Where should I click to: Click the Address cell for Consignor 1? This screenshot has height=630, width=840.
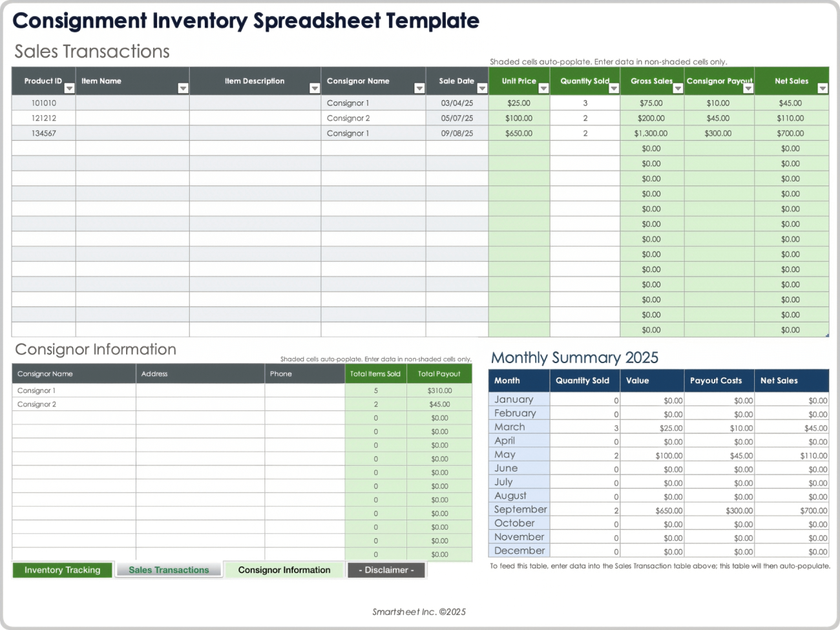click(x=200, y=390)
